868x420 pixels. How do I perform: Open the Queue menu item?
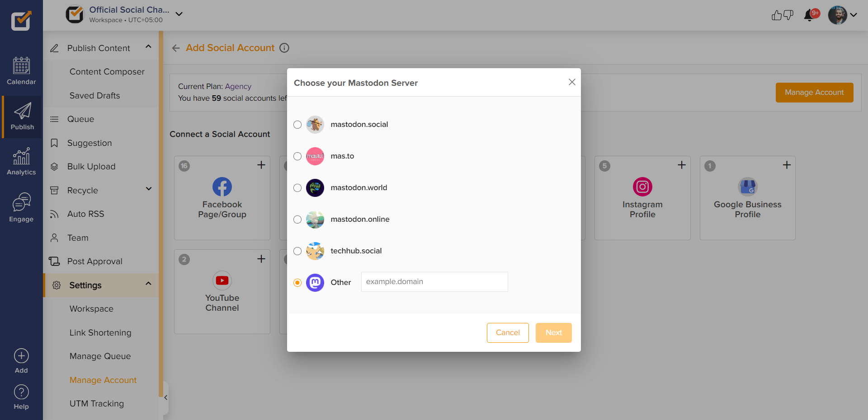tap(80, 119)
